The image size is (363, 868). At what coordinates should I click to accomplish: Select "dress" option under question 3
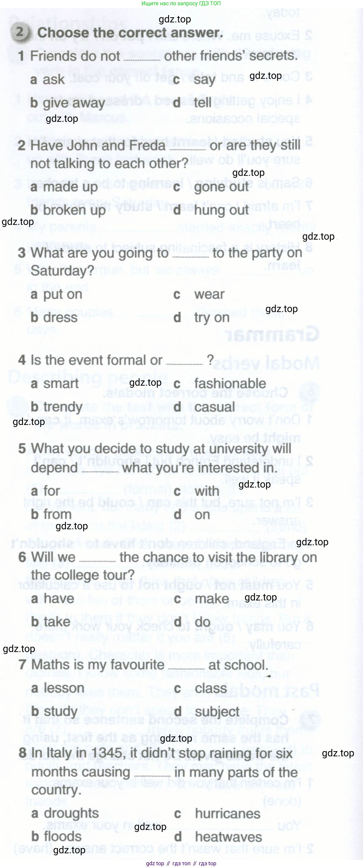tap(60, 318)
